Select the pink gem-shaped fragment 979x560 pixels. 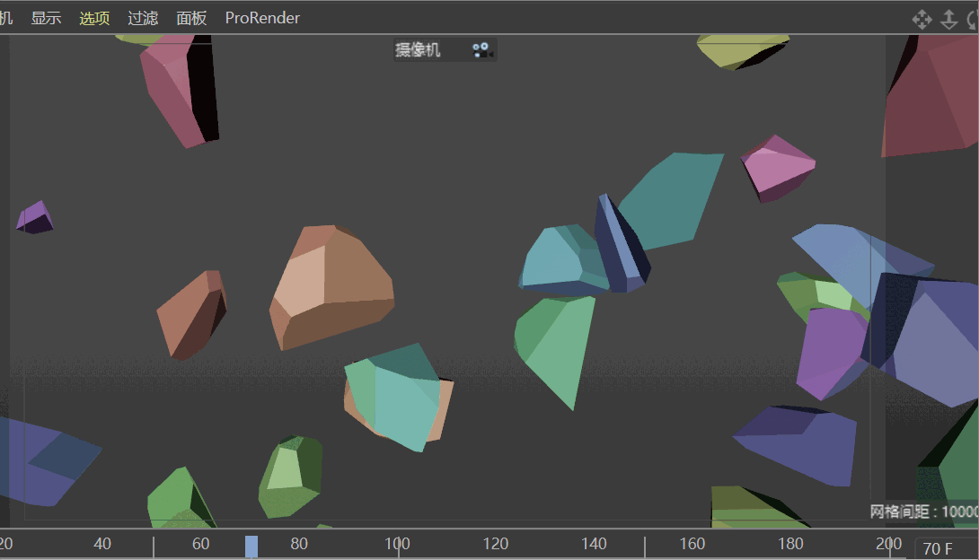[x=777, y=168]
